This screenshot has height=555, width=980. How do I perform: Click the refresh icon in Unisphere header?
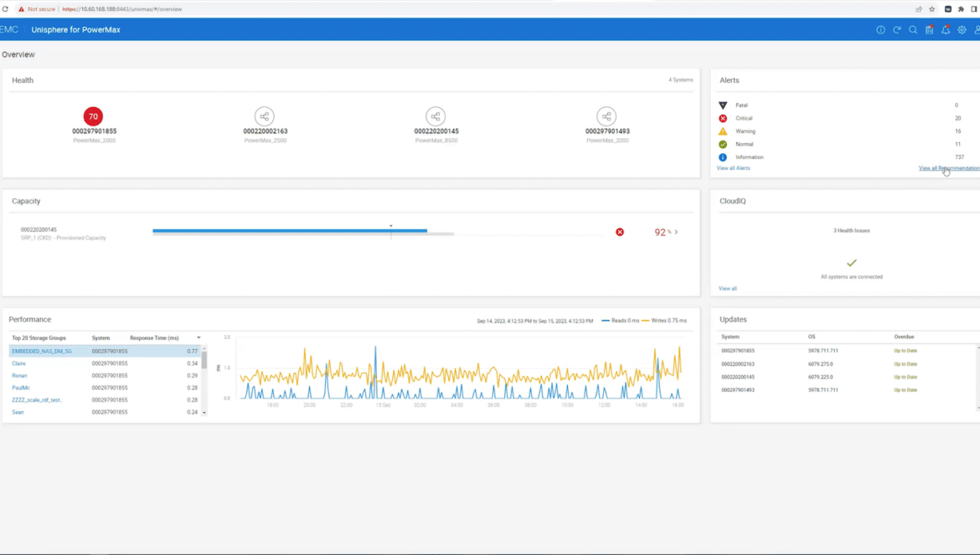pos(897,30)
